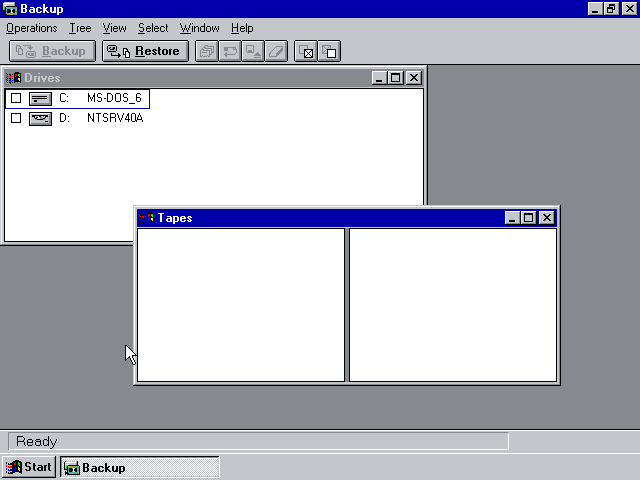
Task: Click the D: CD-ROM drive icon
Action: [x=40, y=118]
